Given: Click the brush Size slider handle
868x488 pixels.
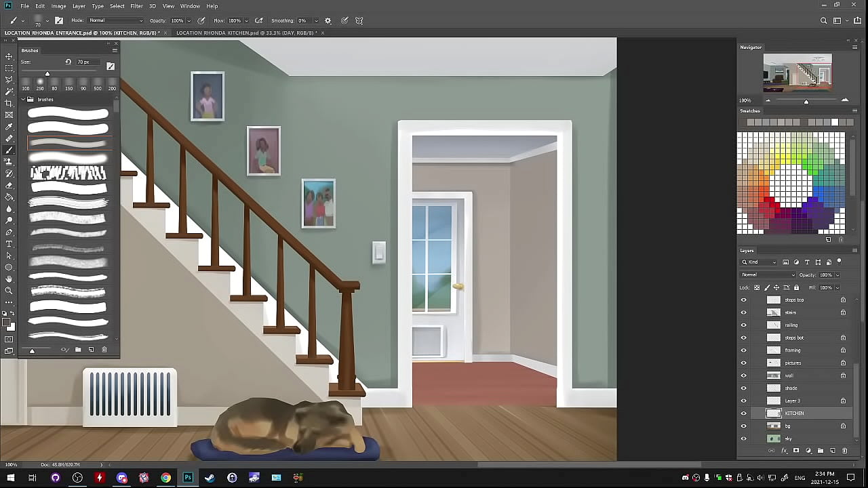Looking at the screenshot, I should 47,73.
